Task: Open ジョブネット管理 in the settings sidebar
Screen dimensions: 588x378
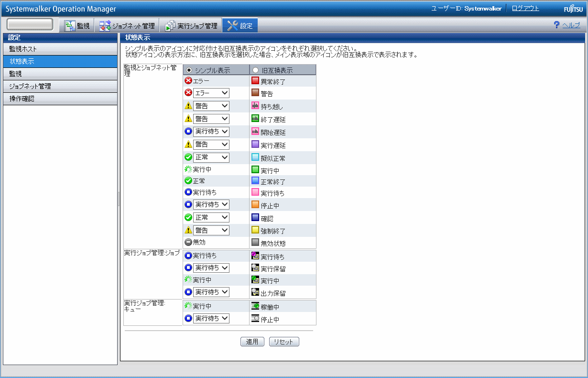Action: click(60, 86)
